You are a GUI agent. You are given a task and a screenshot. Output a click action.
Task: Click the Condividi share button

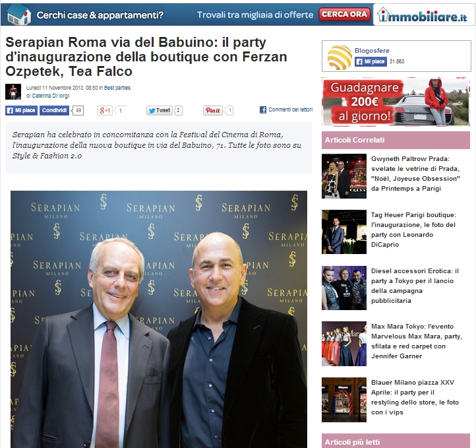tap(54, 110)
